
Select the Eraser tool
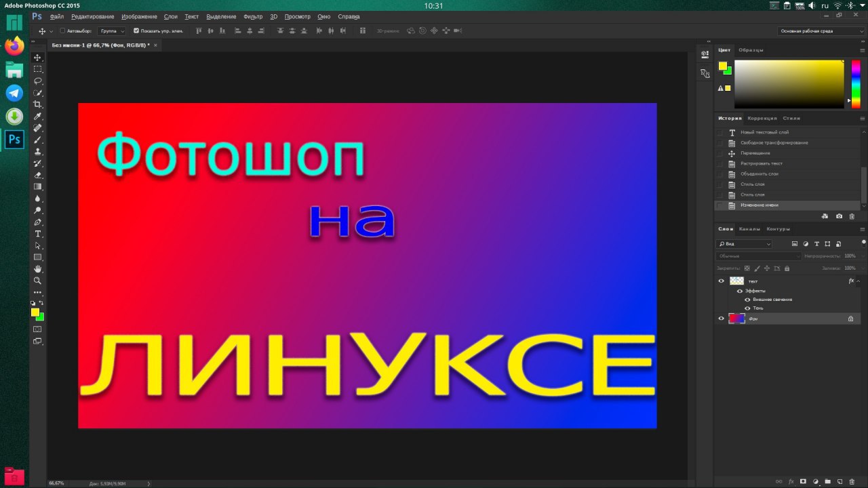pyautogui.click(x=38, y=175)
